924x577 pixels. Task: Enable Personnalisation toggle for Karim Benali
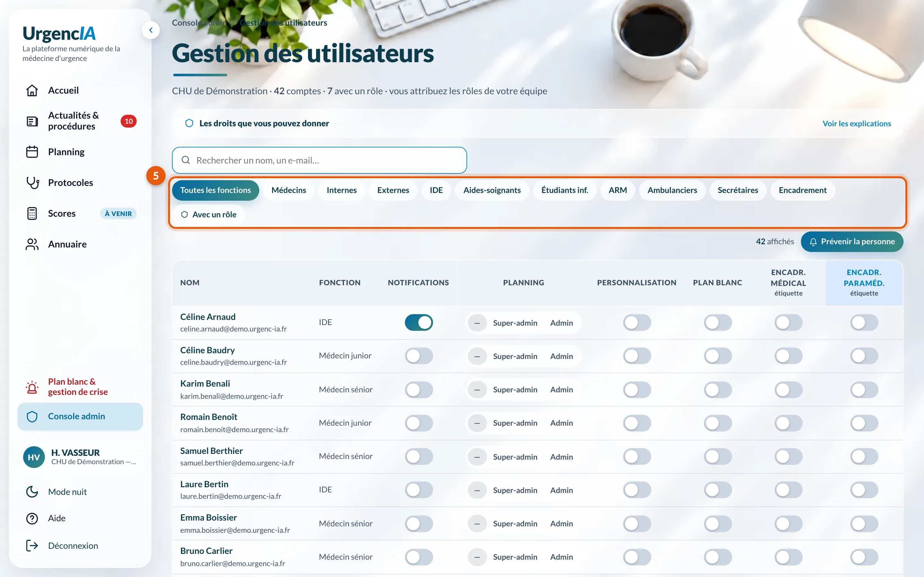(x=637, y=389)
